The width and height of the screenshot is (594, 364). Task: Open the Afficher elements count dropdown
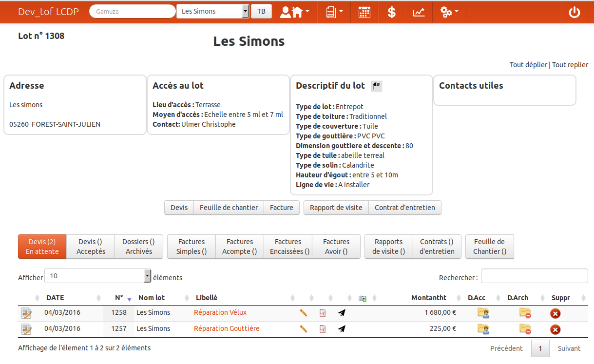click(97, 276)
